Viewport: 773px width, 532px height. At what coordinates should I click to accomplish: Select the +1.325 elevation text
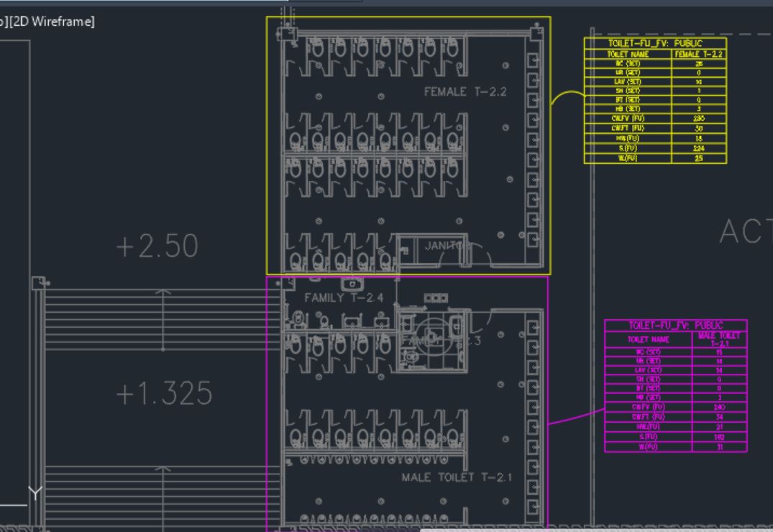(164, 394)
